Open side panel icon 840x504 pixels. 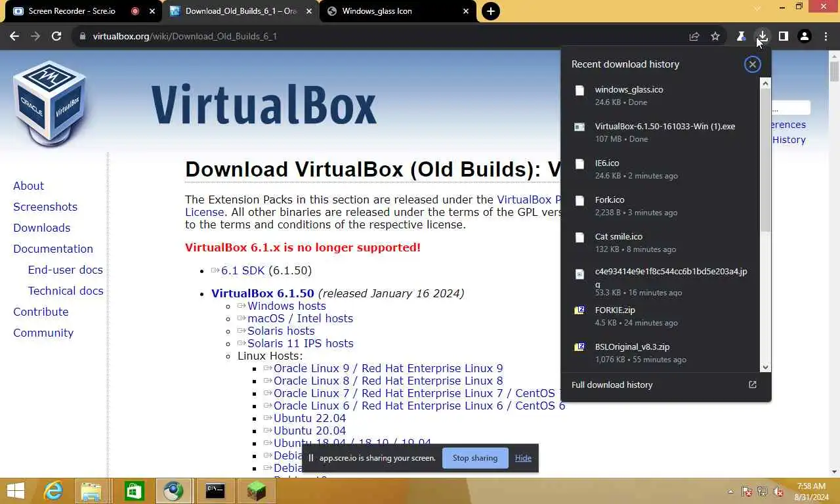tap(783, 36)
